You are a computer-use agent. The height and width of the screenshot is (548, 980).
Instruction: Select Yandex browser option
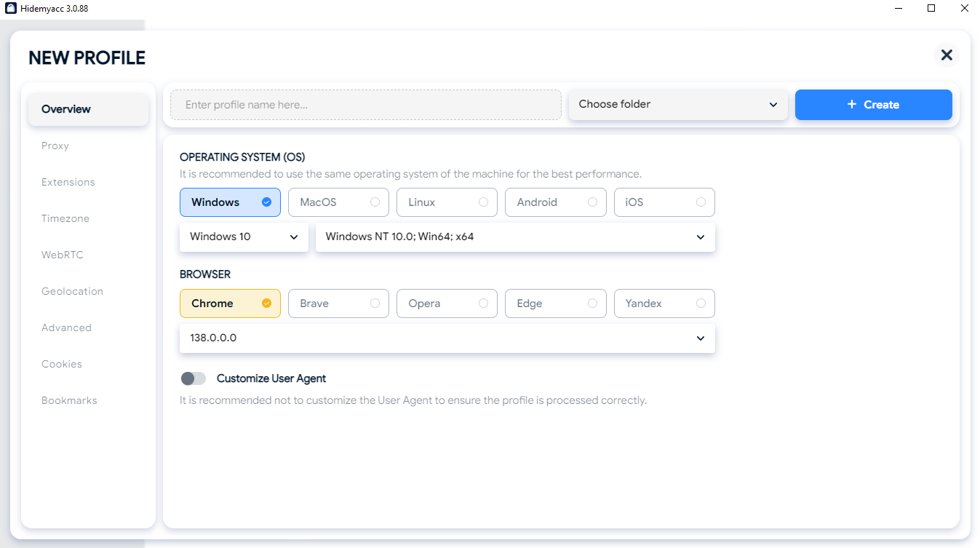(664, 303)
